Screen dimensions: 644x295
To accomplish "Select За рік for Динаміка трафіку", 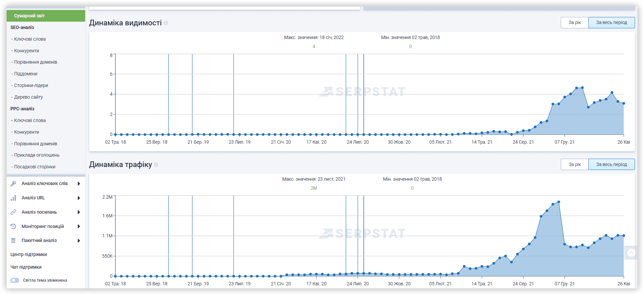I will [x=574, y=164].
